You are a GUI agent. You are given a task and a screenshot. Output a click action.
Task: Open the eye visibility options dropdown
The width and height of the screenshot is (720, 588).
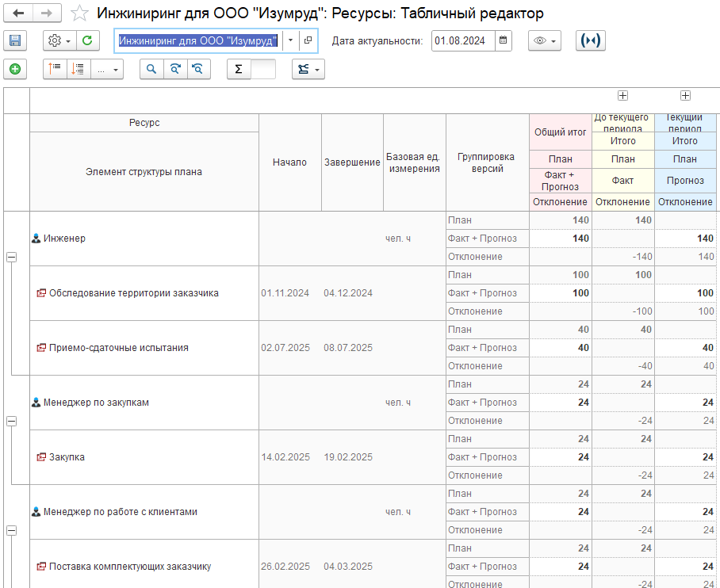click(x=544, y=40)
